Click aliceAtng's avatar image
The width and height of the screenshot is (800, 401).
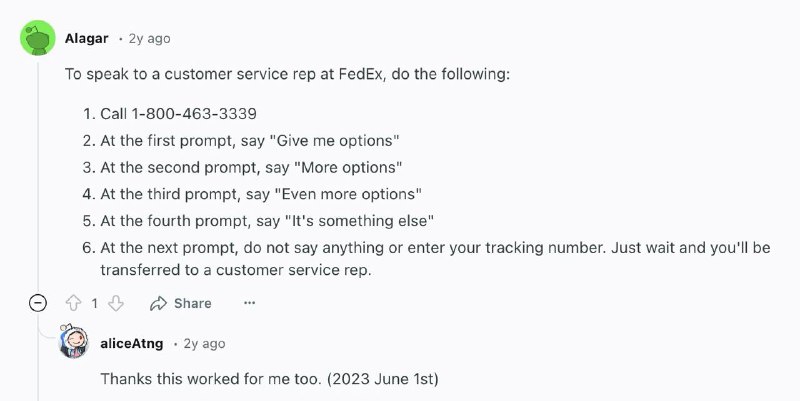74,341
